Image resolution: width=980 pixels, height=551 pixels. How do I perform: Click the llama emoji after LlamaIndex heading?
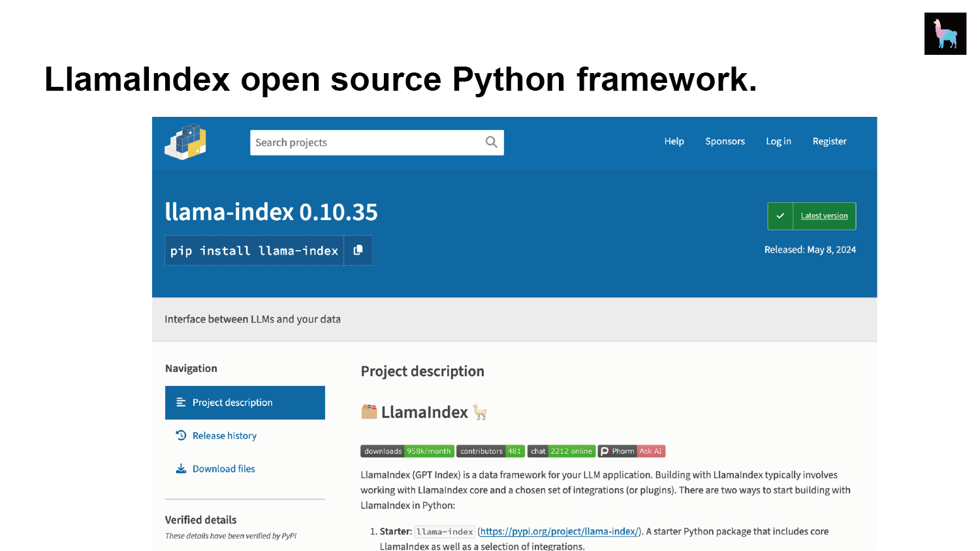(481, 412)
